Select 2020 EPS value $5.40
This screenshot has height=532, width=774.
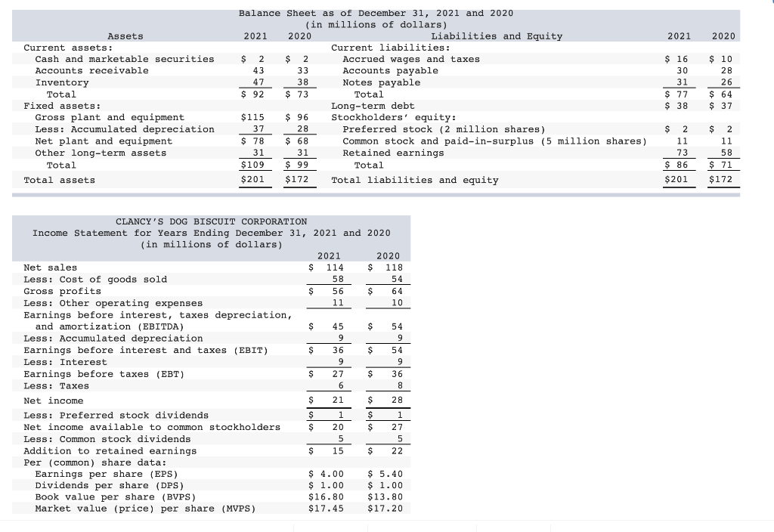click(x=385, y=475)
